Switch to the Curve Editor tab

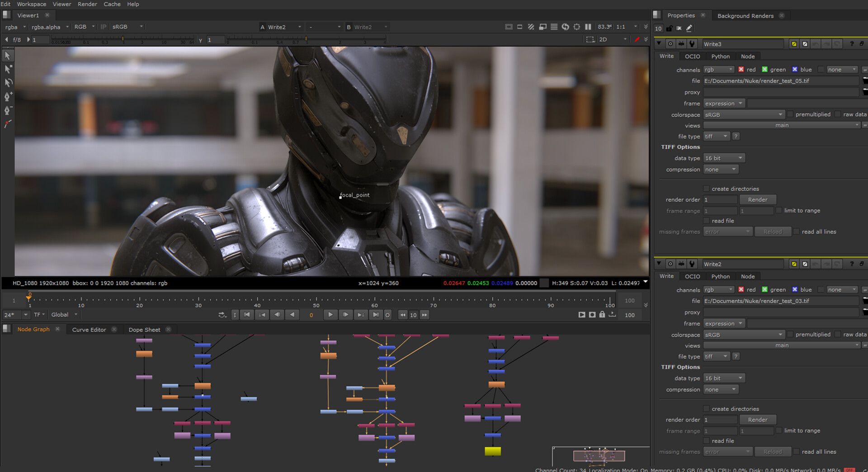(89, 330)
